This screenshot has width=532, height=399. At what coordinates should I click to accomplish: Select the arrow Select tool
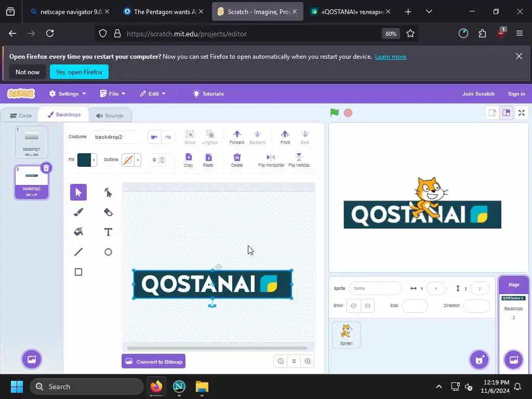78,192
